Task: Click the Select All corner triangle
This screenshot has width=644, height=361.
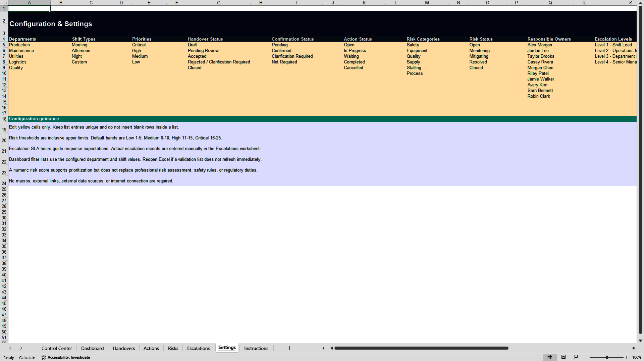Action: pos(4,3)
